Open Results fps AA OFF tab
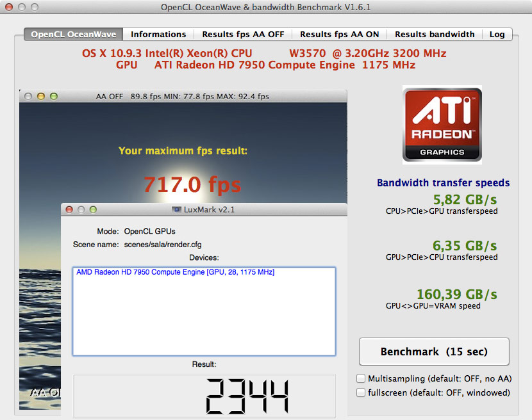Screen dimensions: 532x420 (x=243, y=34)
